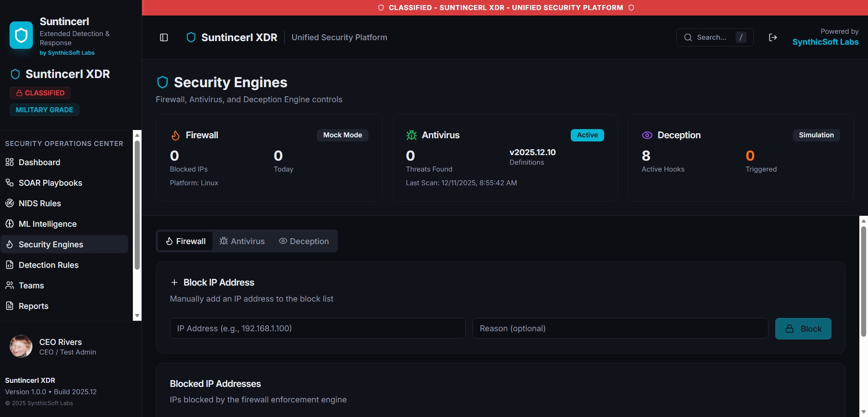Toggle Firewall Mock Mode badge

tap(342, 135)
